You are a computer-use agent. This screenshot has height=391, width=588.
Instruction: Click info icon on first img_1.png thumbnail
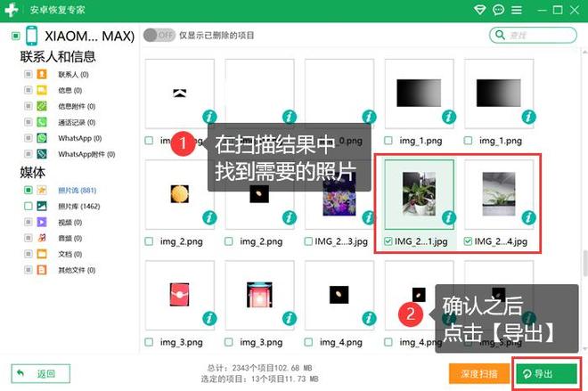[x=449, y=117]
